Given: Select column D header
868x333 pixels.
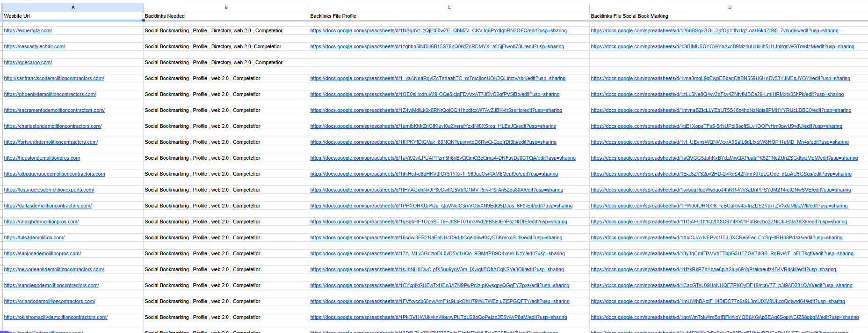Looking at the screenshot, I should click(729, 7).
